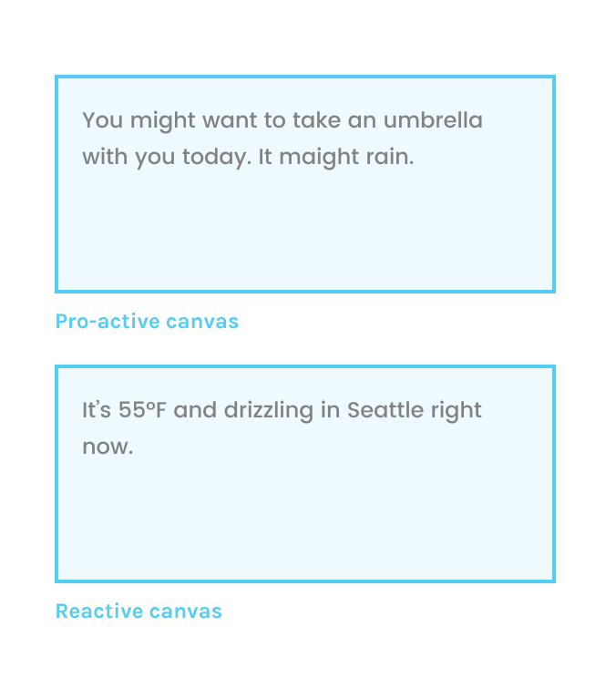Click the empty area inside pro-active canvas
This screenshot has height=689, width=616.
[x=304, y=232]
